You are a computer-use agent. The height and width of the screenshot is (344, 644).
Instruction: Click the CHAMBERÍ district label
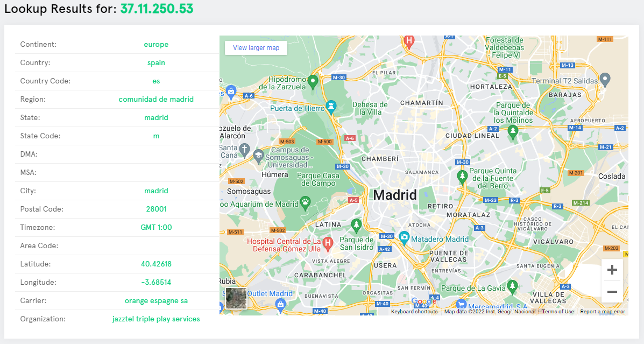[x=380, y=159]
